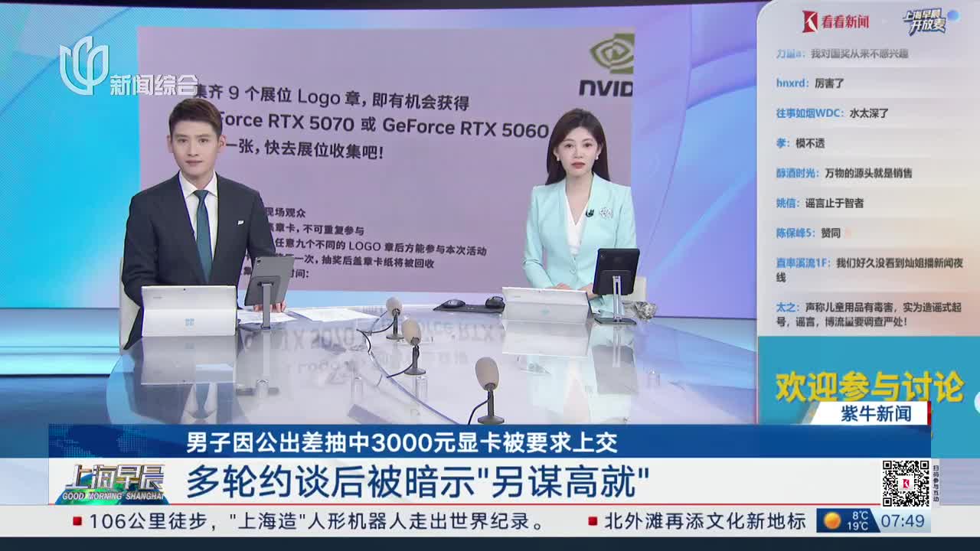Click the 上海早晨开放麦 badge
This screenshot has height=551, width=980.
coord(927,21)
